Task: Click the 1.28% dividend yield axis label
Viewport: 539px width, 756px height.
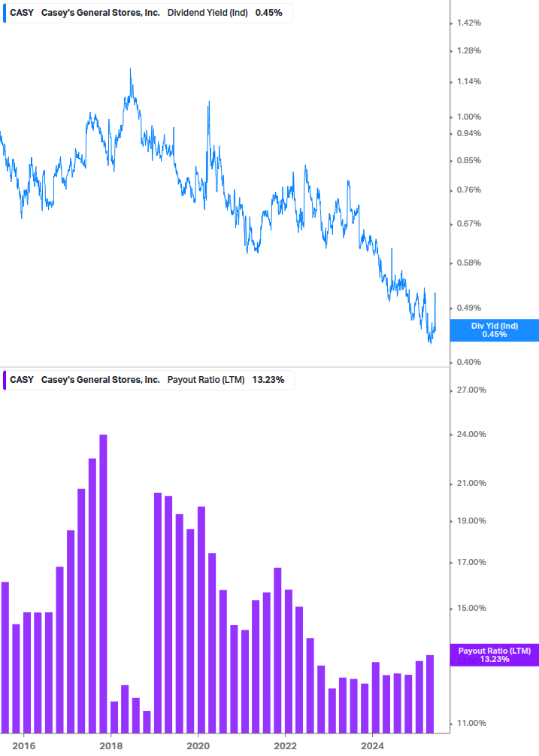Action: pos(468,50)
